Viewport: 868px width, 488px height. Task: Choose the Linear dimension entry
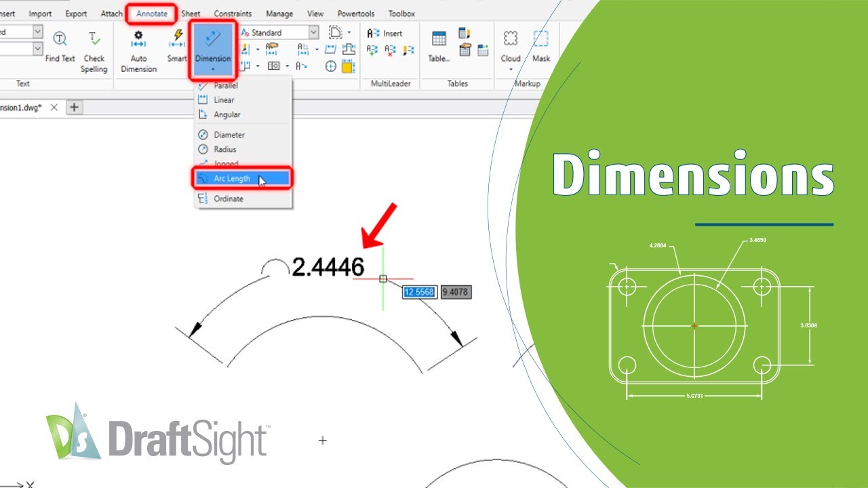point(224,100)
